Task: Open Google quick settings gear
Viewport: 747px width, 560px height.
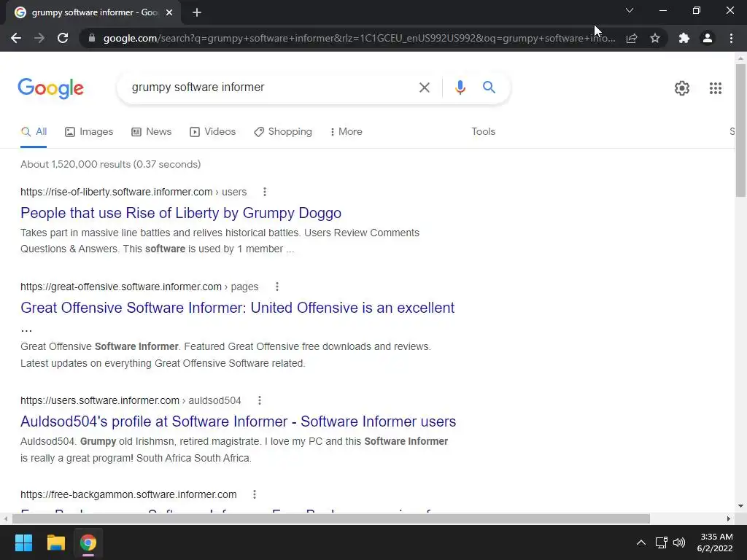Action: [682, 88]
